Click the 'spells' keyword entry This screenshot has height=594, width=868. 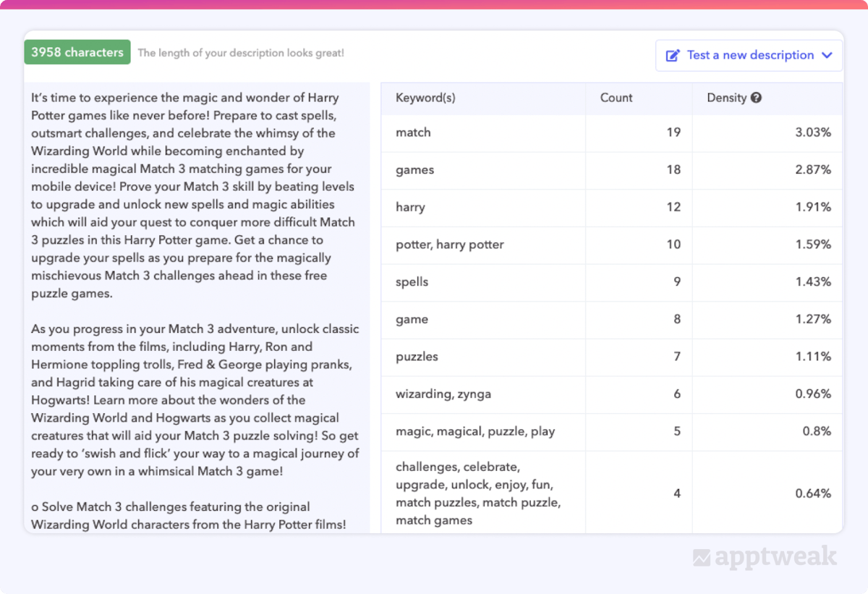coord(412,282)
